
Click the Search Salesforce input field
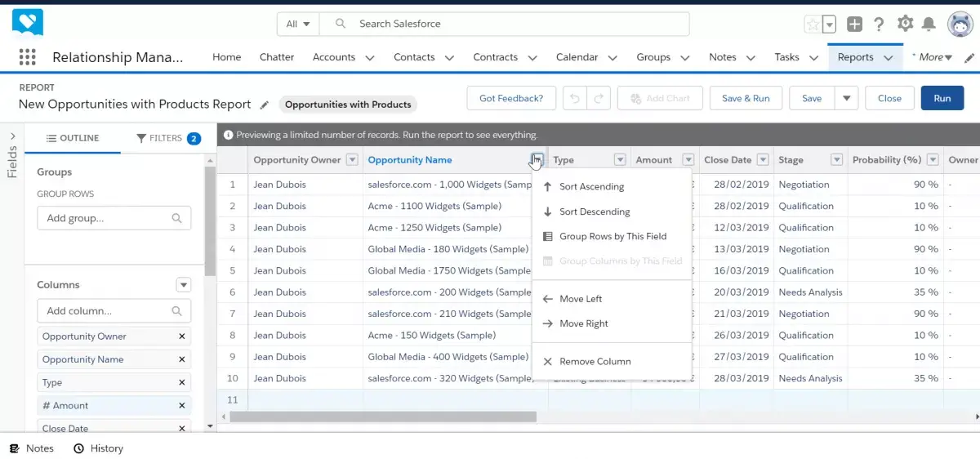pos(505,25)
